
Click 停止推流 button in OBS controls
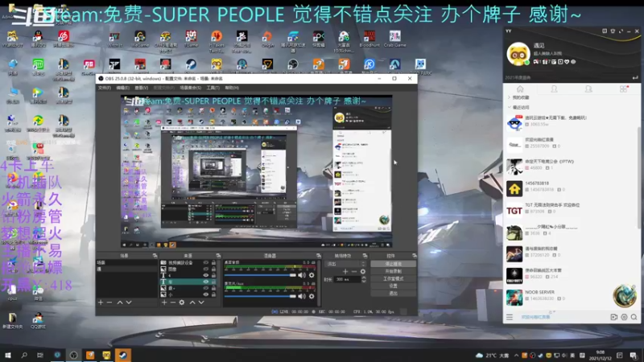[394, 264]
